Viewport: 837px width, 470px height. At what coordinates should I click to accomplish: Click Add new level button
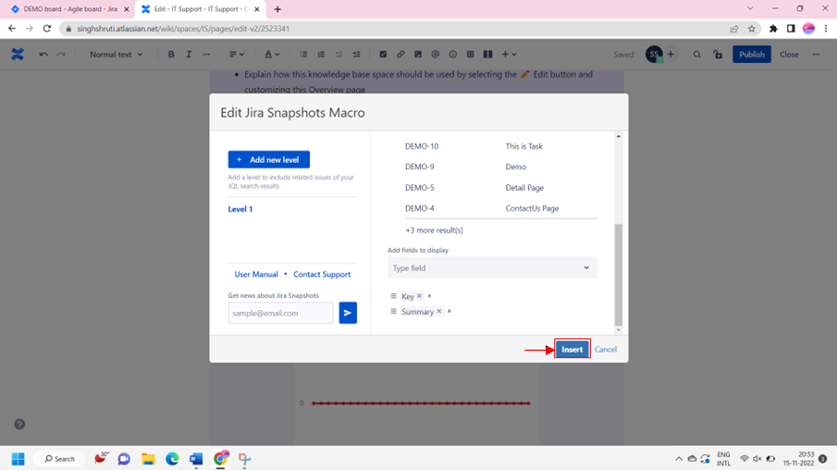click(269, 160)
